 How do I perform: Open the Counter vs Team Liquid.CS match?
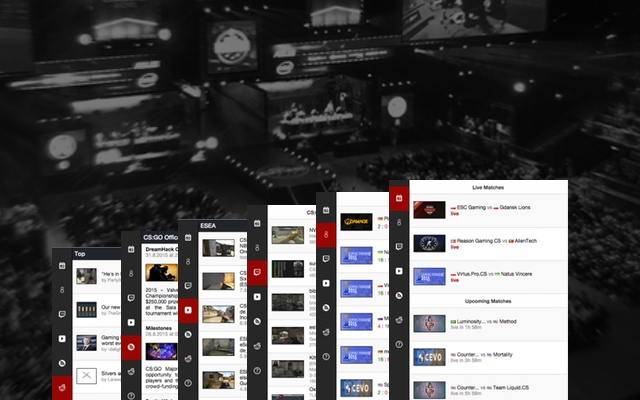[489, 388]
